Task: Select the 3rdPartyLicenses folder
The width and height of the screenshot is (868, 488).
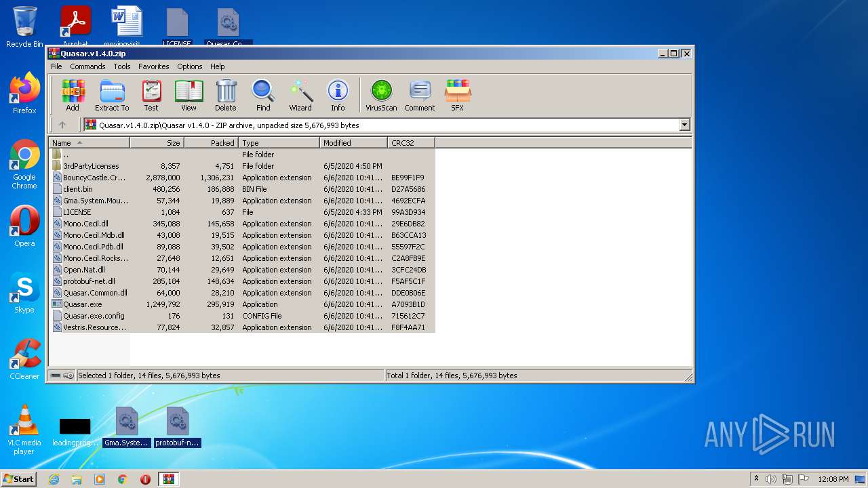Action: [242, 166]
